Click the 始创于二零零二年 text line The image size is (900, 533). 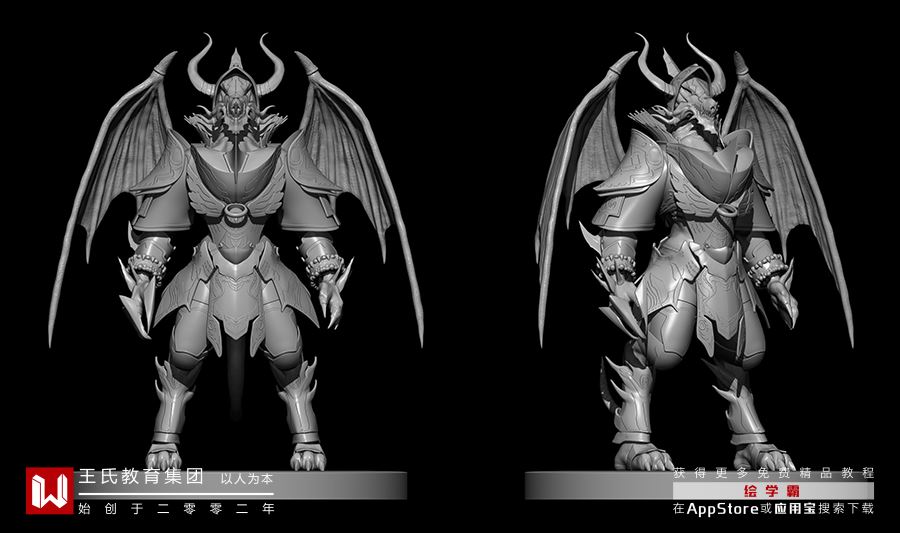(x=177, y=508)
